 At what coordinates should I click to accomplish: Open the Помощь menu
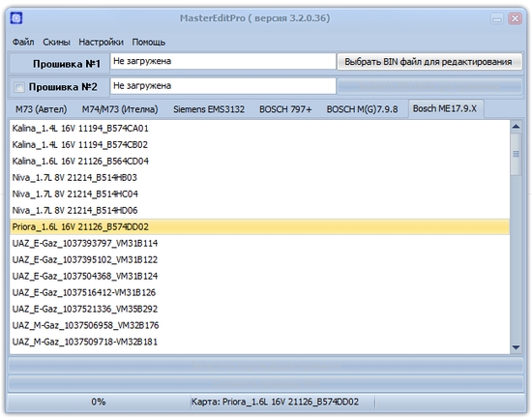[149, 42]
